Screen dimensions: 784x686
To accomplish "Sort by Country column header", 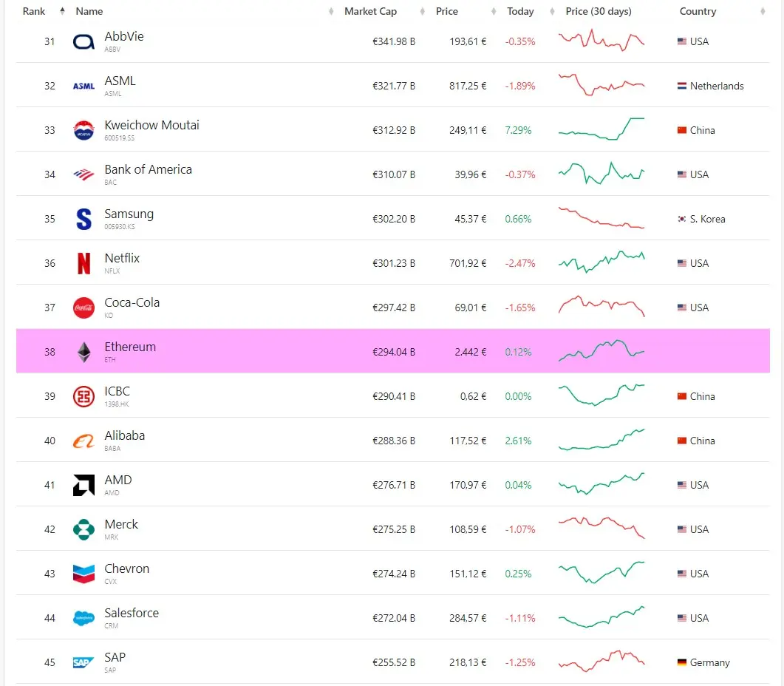I will pyautogui.click(x=698, y=11).
